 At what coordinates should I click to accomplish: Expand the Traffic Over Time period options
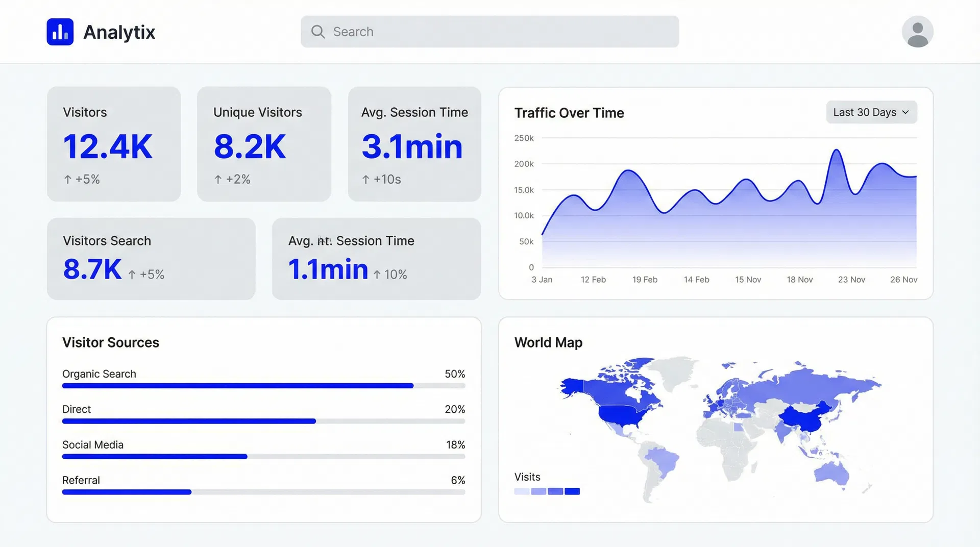[x=871, y=112]
